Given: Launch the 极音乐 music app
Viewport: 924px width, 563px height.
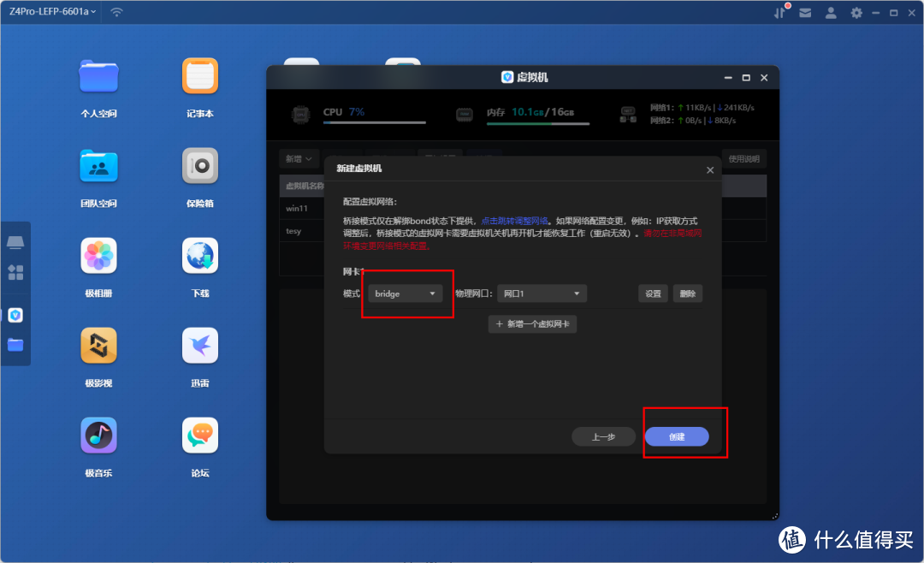Looking at the screenshot, I should click(x=98, y=436).
